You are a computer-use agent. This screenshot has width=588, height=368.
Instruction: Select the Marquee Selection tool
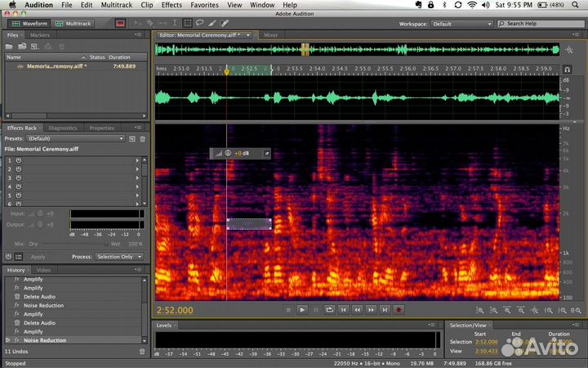[188, 24]
